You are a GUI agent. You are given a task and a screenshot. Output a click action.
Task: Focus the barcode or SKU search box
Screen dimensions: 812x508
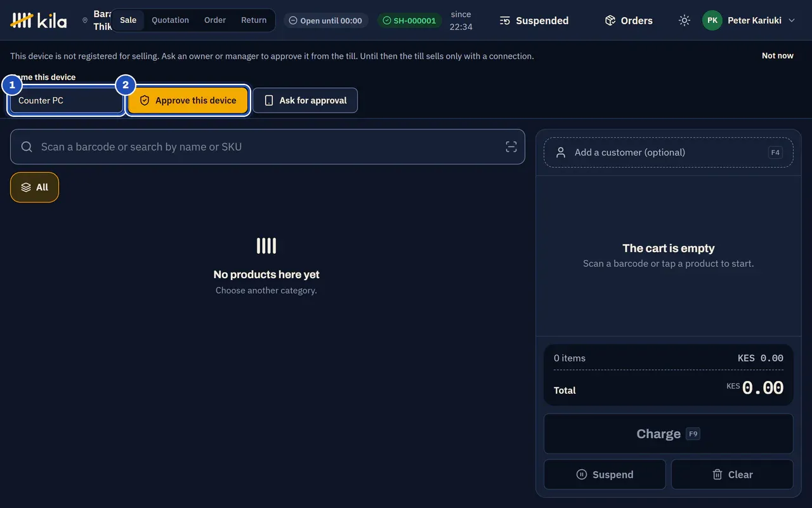click(x=268, y=147)
